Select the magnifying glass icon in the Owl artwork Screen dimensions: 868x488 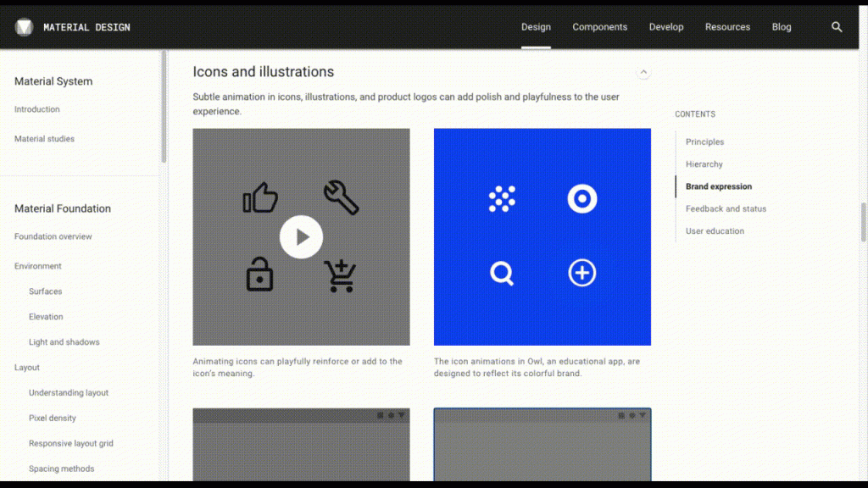502,273
